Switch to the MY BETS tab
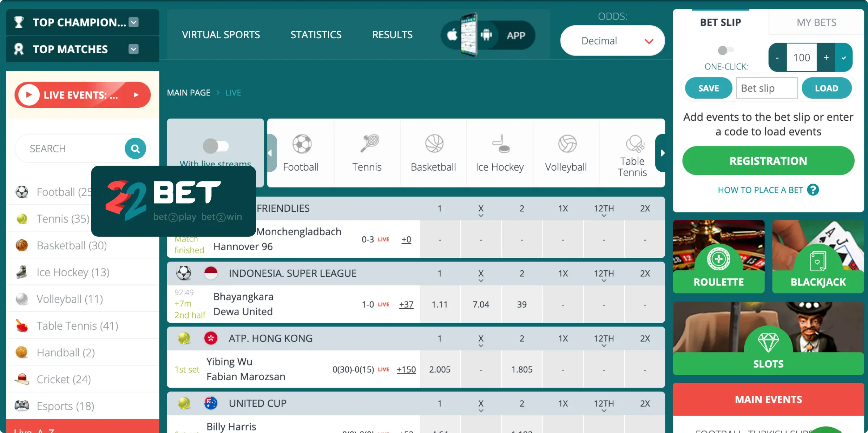The width and height of the screenshot is (868, 433). [x=816, y=22]
